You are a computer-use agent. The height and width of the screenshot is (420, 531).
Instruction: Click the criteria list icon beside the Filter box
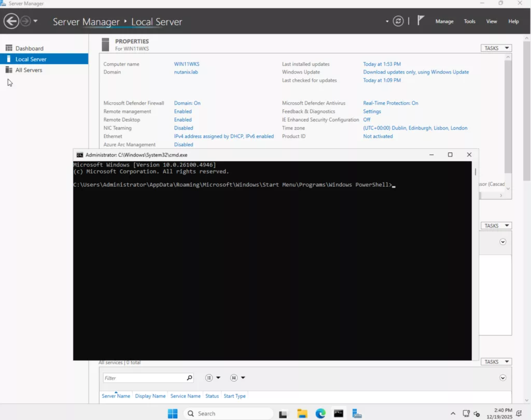209,378
